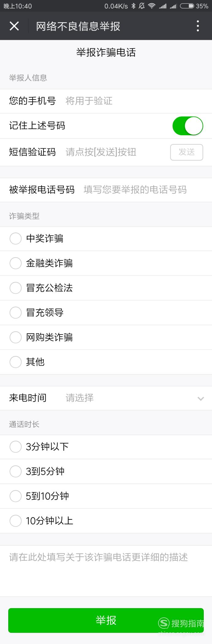Choose 3分钟以下 call duration

(16, 447)
